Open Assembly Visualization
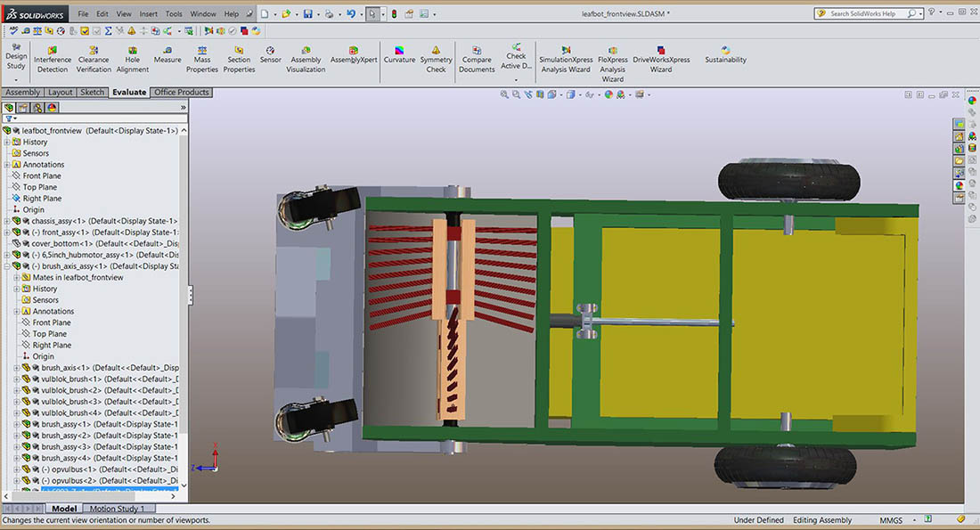This screenshot has width=980, height=530. pyautogui.click(x=306, y=60)
